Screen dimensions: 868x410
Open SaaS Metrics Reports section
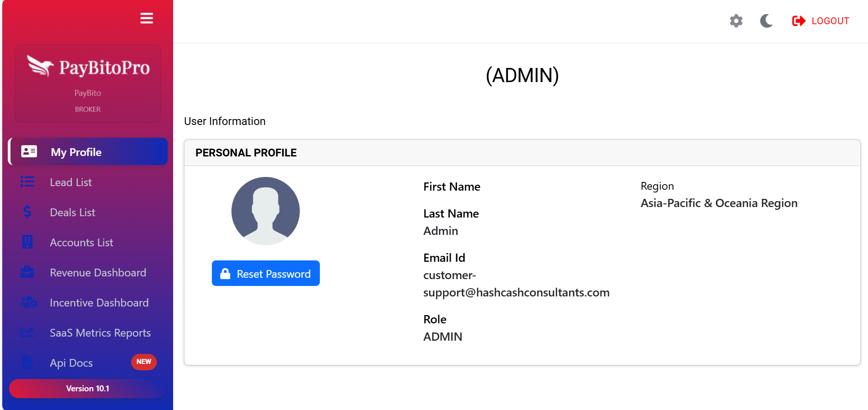tap(100, 333)
